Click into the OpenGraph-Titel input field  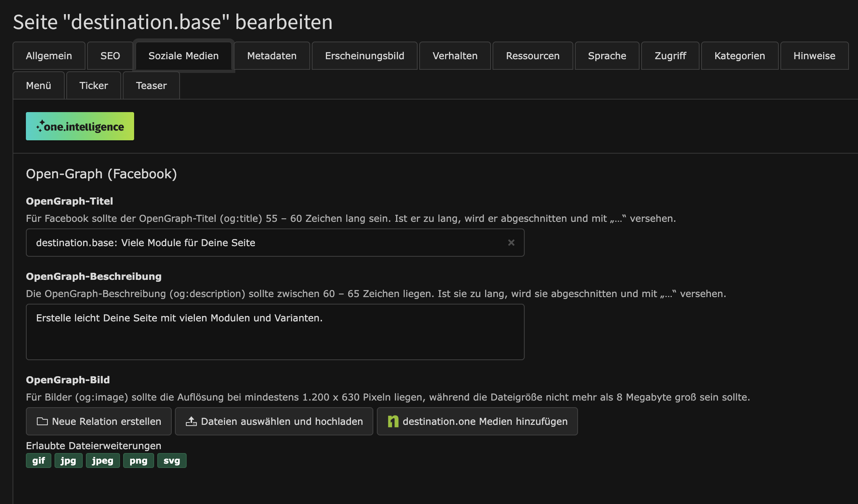(x=267, y=243)
